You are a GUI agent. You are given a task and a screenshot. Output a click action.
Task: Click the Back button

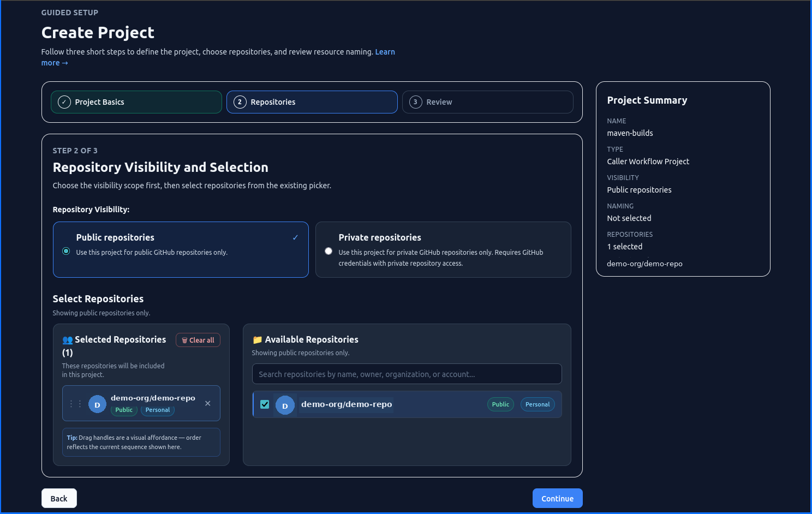pos(59,498)
